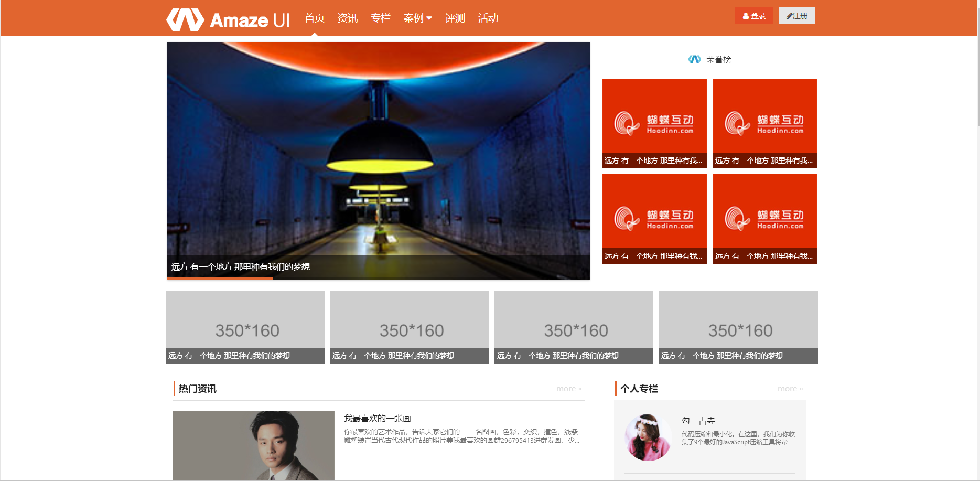Click the pencil icon on the 注册 button
Image resolution: width=980 pixels, height=481 pixels.
pos(789,16)
